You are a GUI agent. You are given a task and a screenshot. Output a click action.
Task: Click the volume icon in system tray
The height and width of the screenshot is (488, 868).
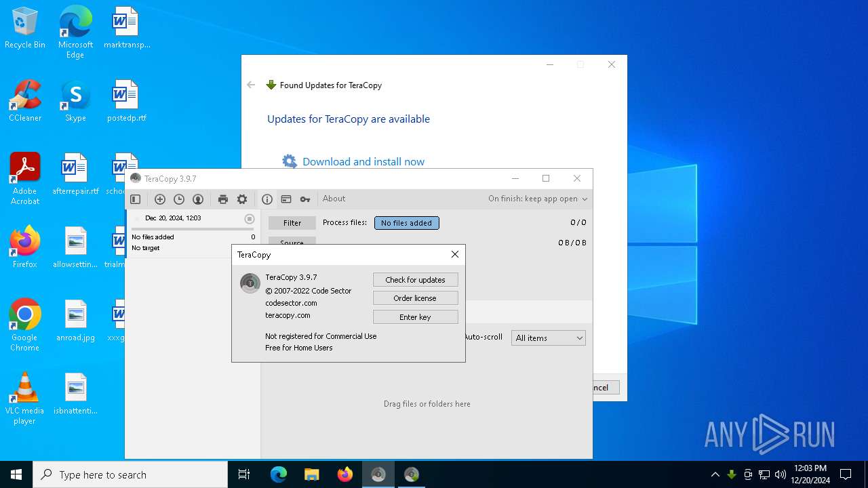tap(781, 474)
